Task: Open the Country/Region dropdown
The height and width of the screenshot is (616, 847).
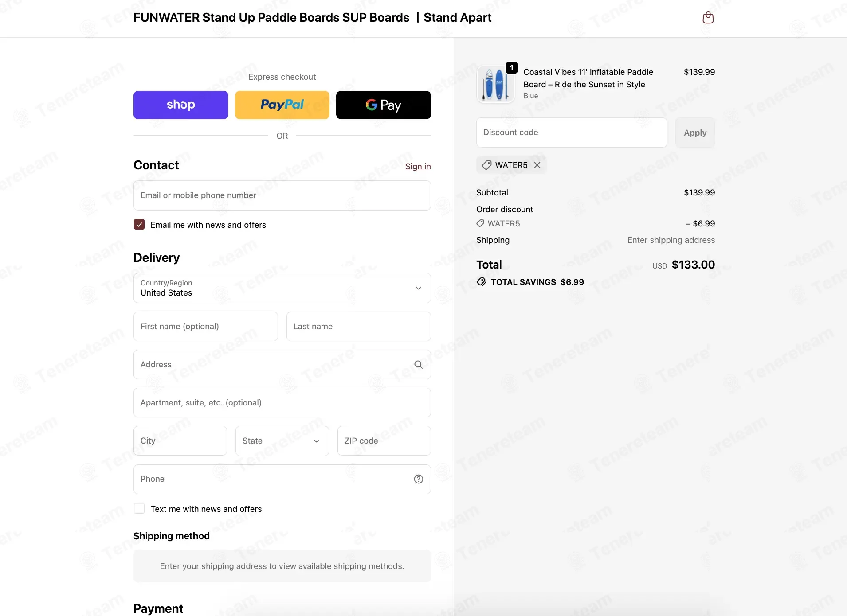Action: point(282,288)
